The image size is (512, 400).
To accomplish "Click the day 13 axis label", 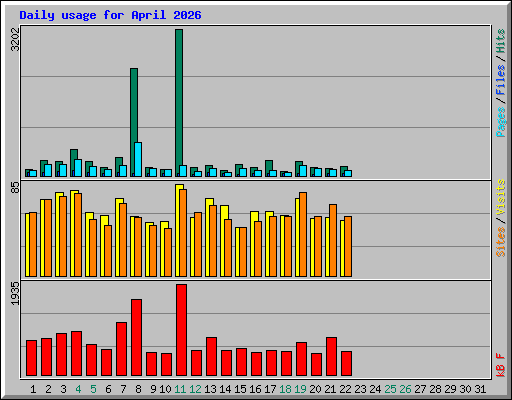I will pos(210,389).
